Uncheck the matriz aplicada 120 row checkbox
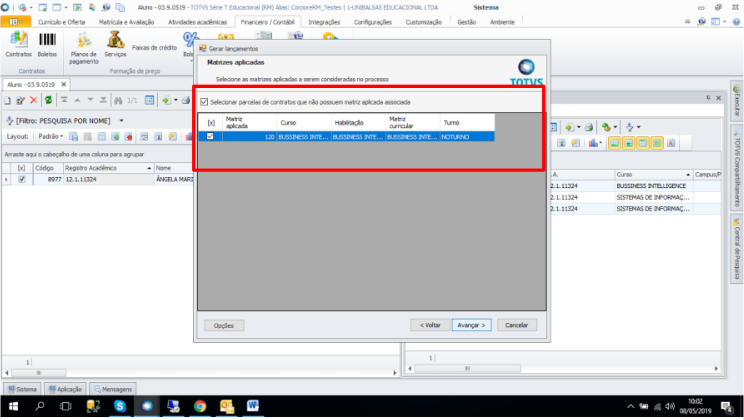Image resolution: width=744 pixels, height=420 pixels. point(210,136)
